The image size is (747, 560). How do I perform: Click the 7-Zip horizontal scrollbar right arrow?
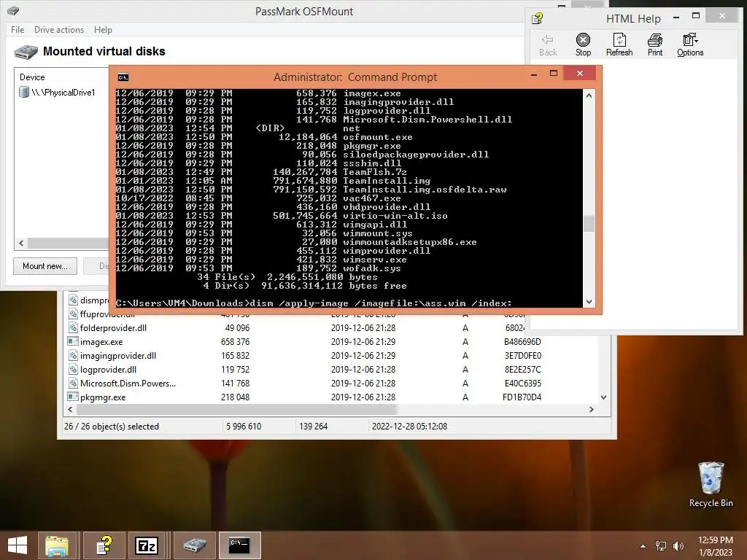(592, 409)
